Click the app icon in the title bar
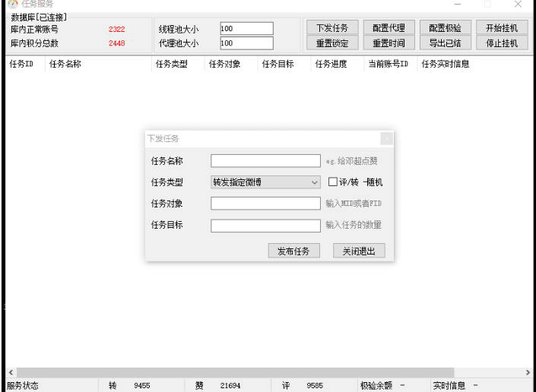 (13, 4)
